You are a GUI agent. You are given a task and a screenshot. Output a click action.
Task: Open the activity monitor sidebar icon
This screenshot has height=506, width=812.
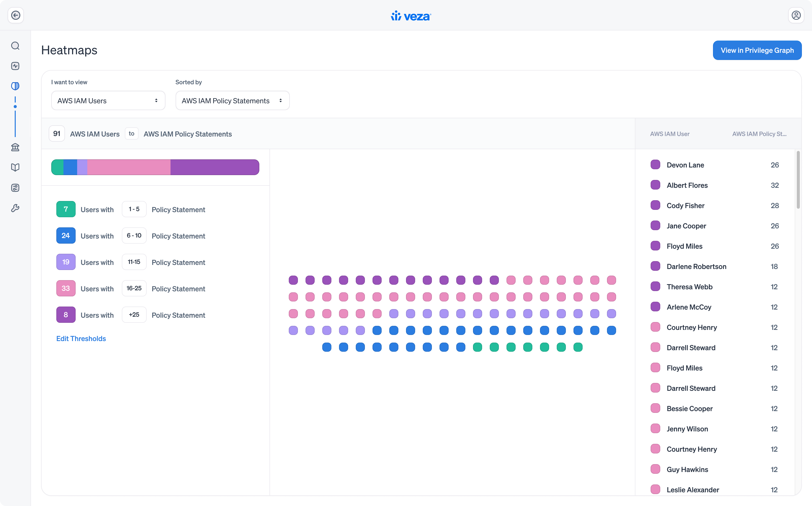15,66
